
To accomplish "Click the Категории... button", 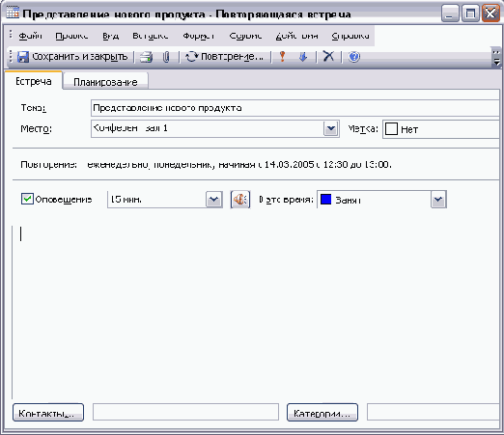I will (x=322, y=413).
